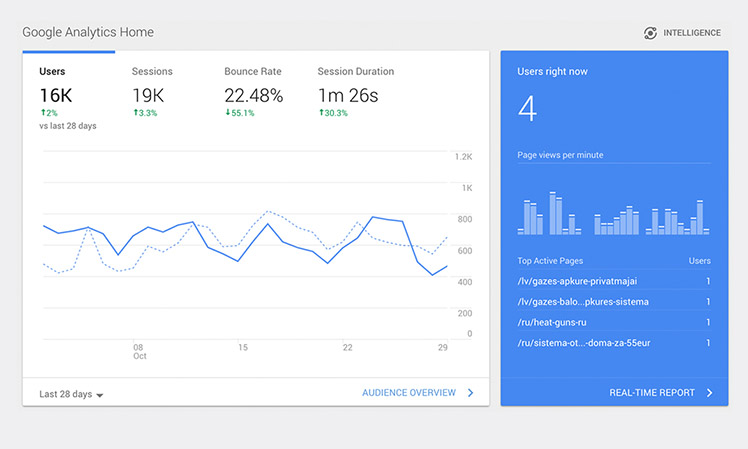Click the 30.3% session duration change indicator
This screenshot has width=748, height=449.
[333, 113]
